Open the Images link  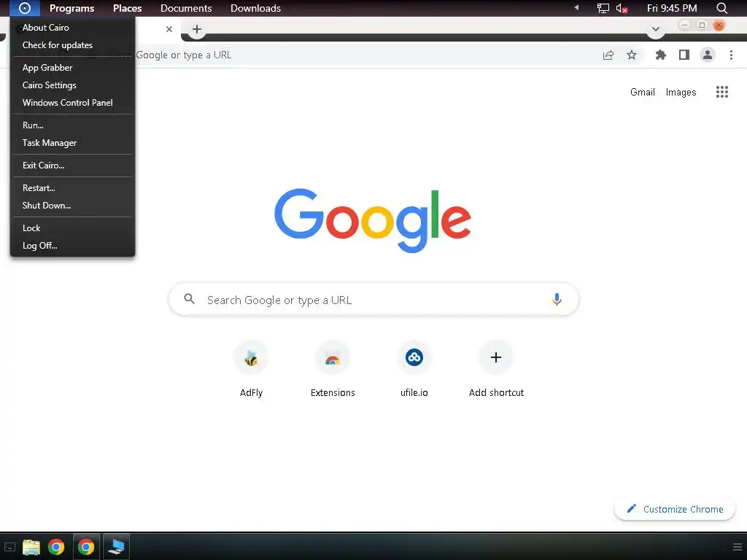[x=681, y=92]
